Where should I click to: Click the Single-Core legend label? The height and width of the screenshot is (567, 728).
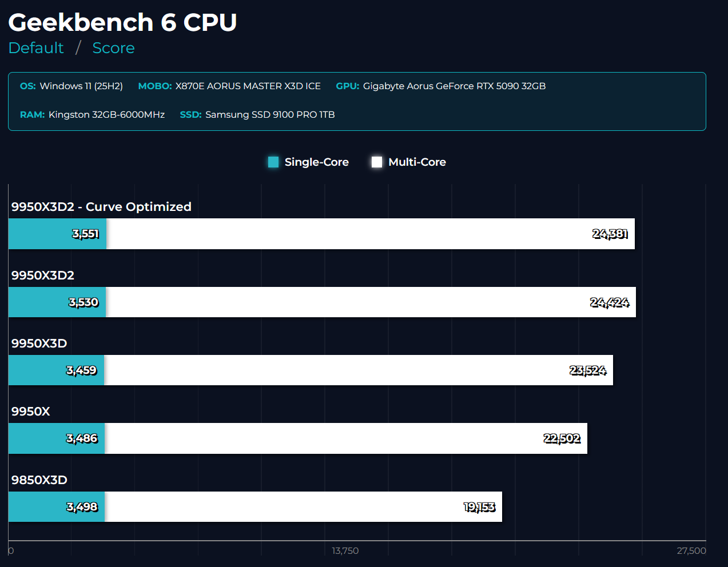tap(316, 162)
